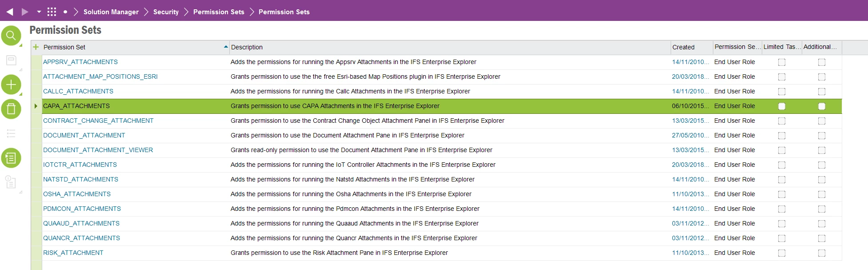Open the navigation history dropdown arrow
Viewport: 868px width, 270px height.
click(39, 12)
